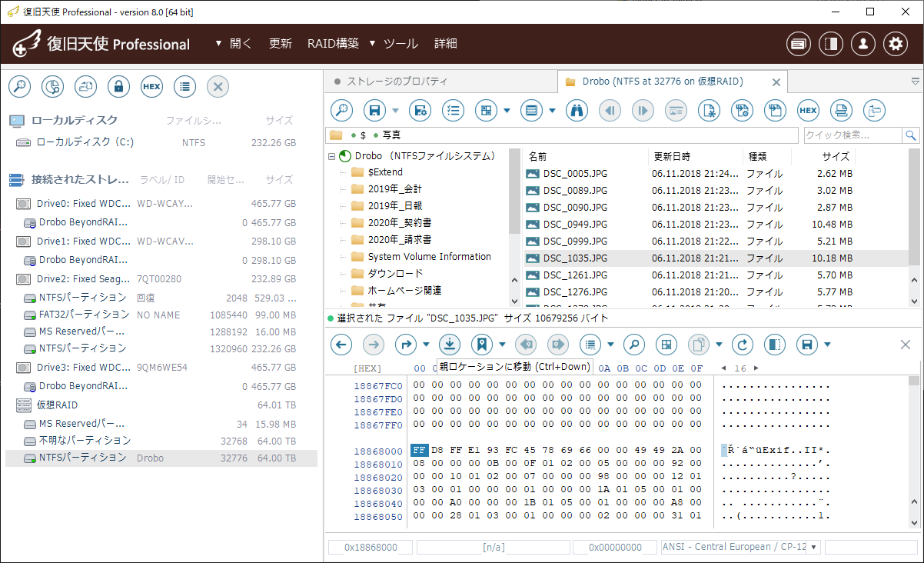Click the grey X close-storage icon in left toolbar
The image size is (924, 563).
click(218, 87)
